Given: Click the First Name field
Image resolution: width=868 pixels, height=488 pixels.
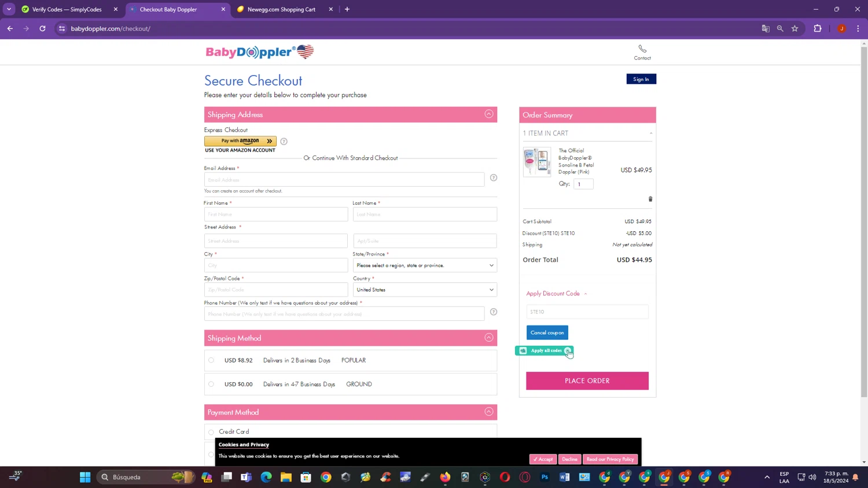Looking at the screenshot, I should click(276, 215).
